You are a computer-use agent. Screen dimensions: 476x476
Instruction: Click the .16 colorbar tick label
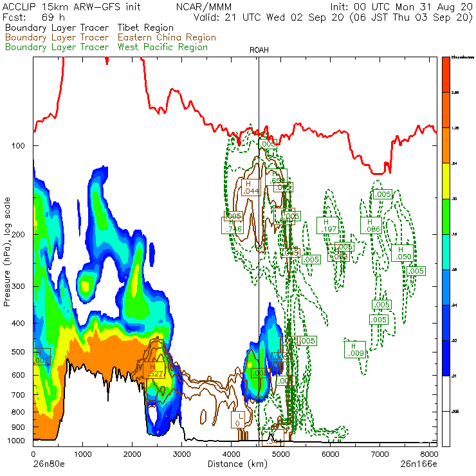pyautogui.click(x=454, y=234)
